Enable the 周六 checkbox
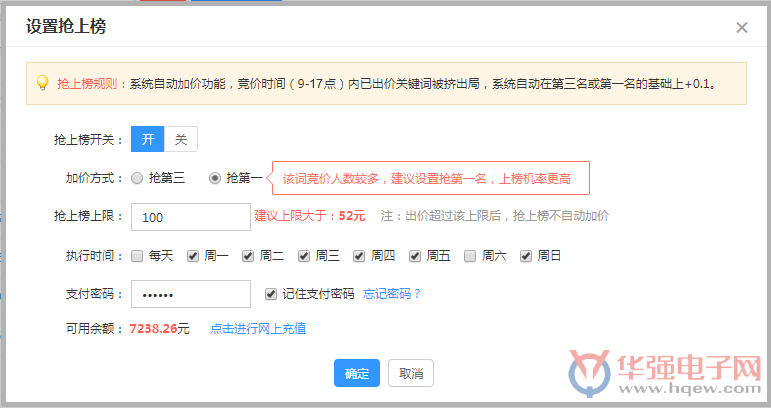Image resolution: width=771 pixels, height=408 pixels. pos(470,256)
